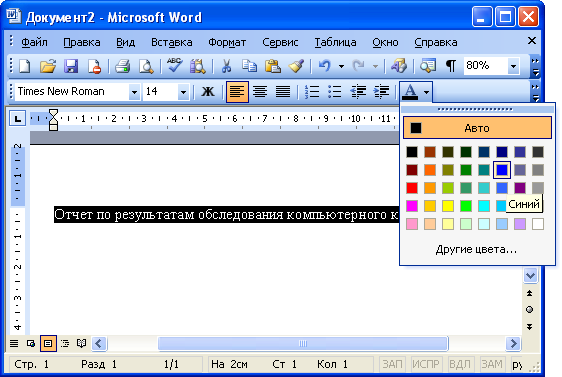
Task: Open the Справка menu
Action: click(436, 42)
